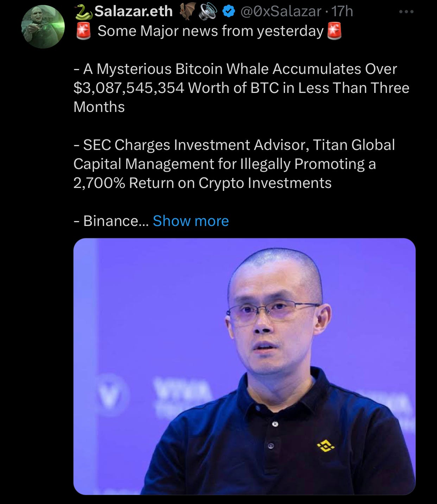Click the snake emoji before the display name
The image size is (437, 504).
pos(83,12)
